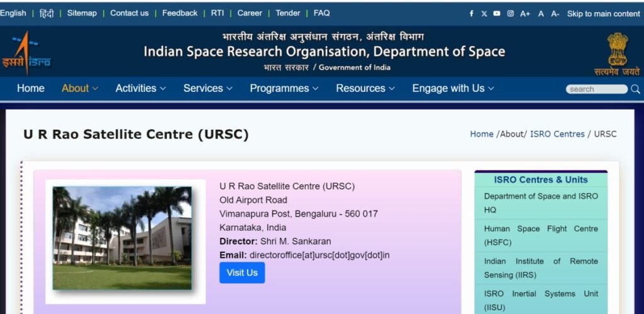The width and height of the screenshot is (644, 314).
Task: Switch language to Hindi (हिंदी)
Action: tap(47, 13)
